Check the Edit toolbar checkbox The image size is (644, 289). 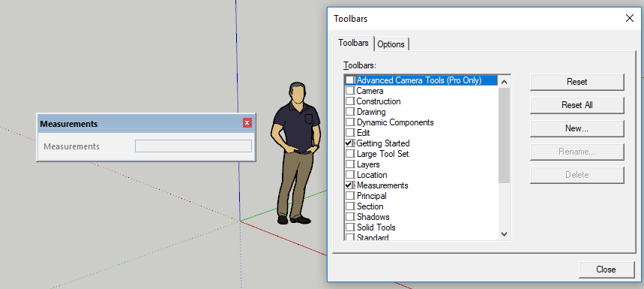coord(350,133)
